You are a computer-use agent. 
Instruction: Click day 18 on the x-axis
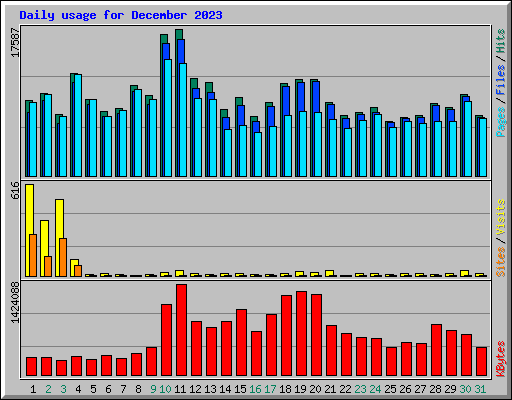(285, 389)
